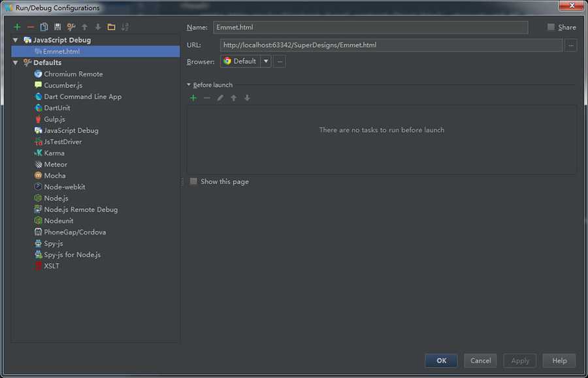Click the Cancel button
Image resolution: width=588 pixels, height=378 pixels.
click(480, 360)
